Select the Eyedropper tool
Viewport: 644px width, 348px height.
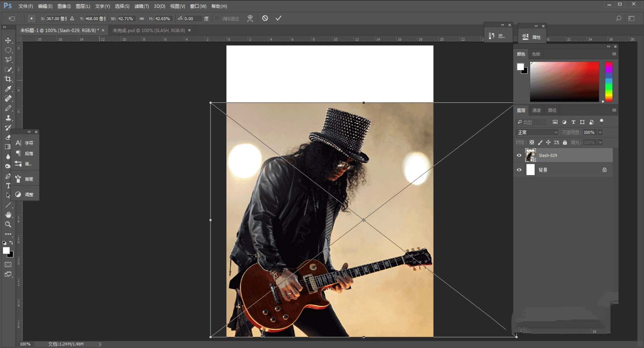click(8, 89)
